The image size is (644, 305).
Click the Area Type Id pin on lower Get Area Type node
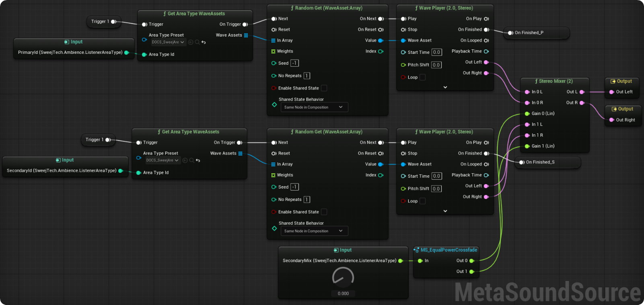point(139,173)
